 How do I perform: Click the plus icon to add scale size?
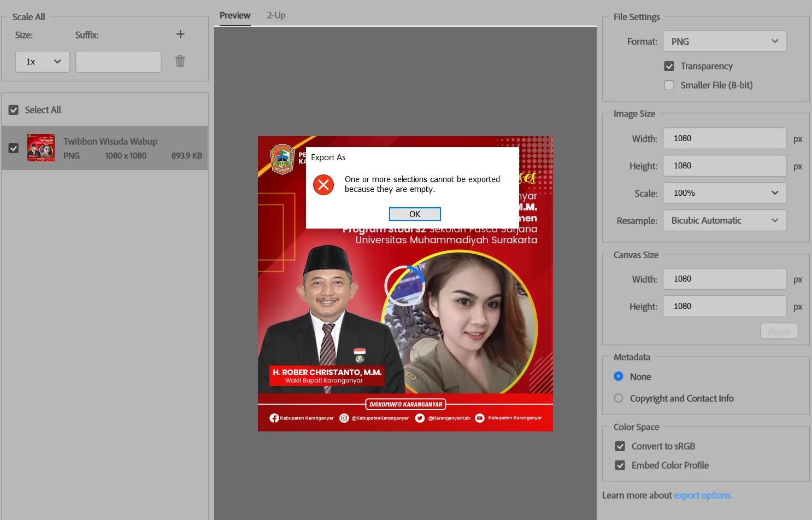point(180,34)
